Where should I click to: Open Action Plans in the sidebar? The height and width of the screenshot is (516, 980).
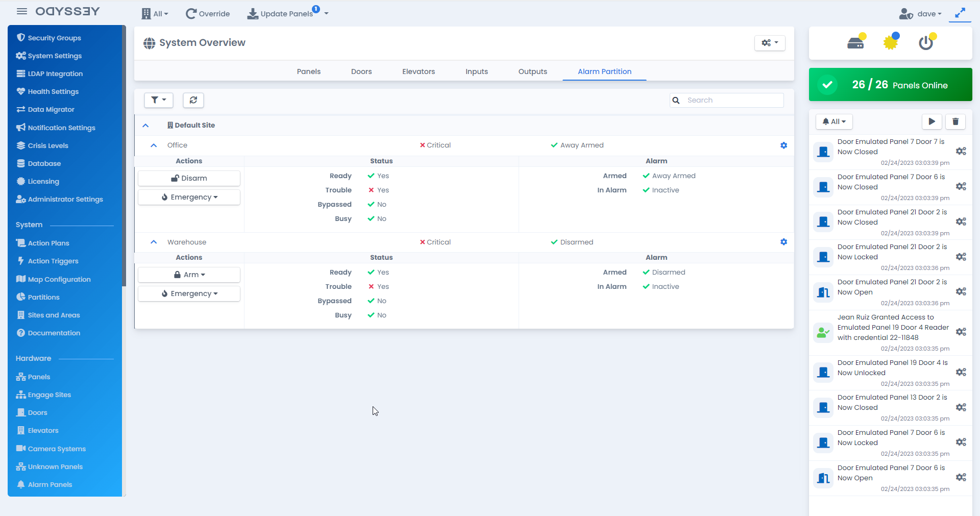[x=48, y=243]
